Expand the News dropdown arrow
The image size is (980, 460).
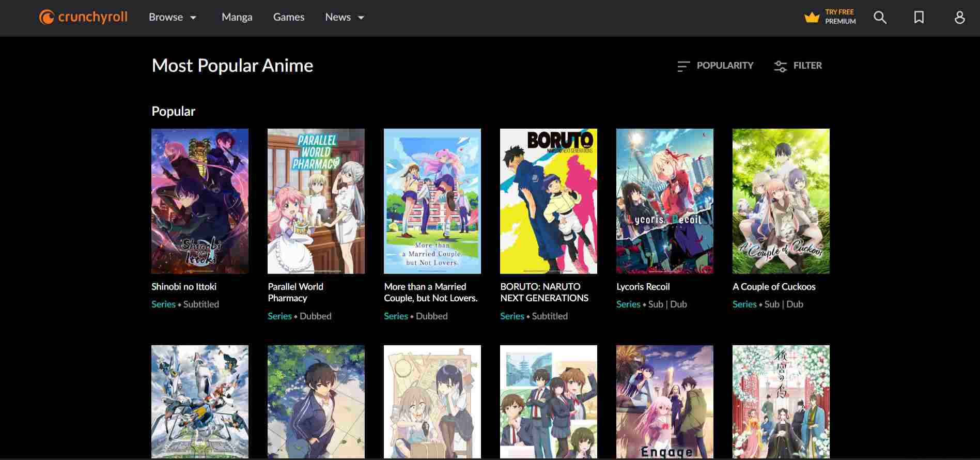(361, 18)
